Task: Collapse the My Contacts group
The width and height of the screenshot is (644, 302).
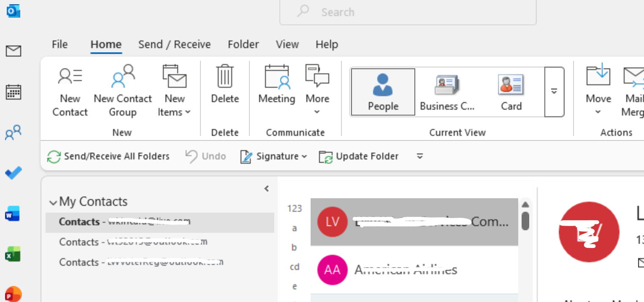Action: tap(53, 202)
